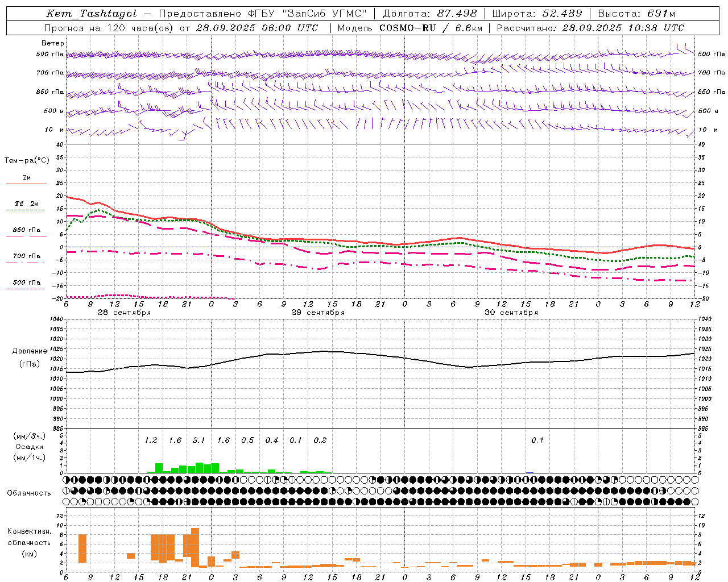This screenshot has height=582, width=728.
Task: Click the '28 сентября' date label
Action: 125,313
